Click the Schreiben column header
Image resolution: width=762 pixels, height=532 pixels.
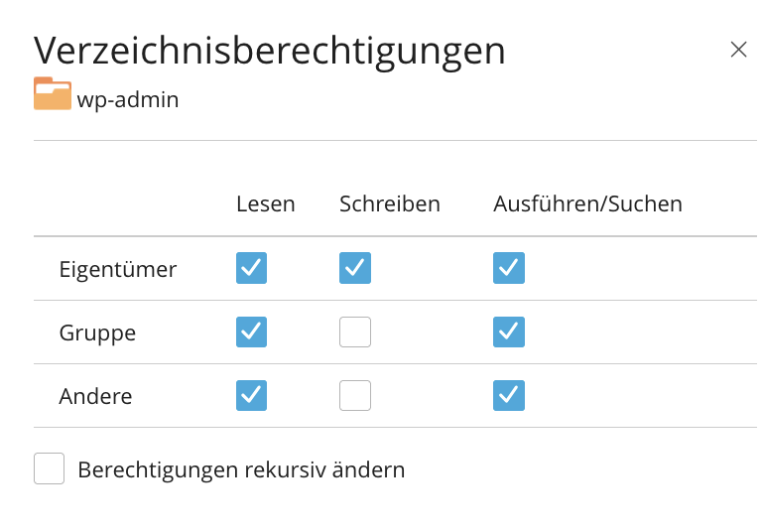point(389,204)
